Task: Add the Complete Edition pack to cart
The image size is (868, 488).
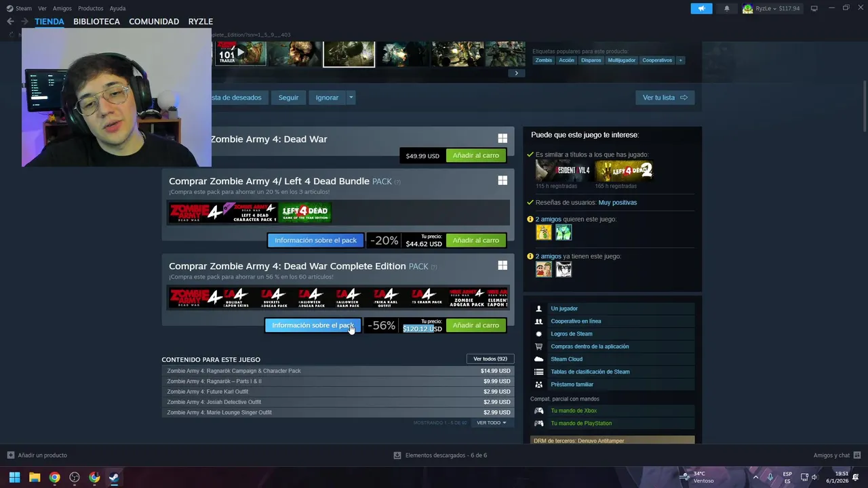Action: (476, 325)
